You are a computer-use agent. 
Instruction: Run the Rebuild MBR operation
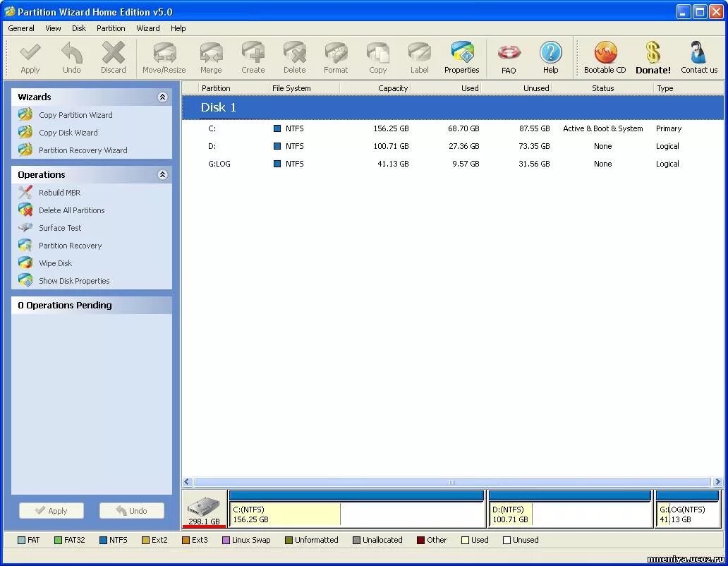59,192
